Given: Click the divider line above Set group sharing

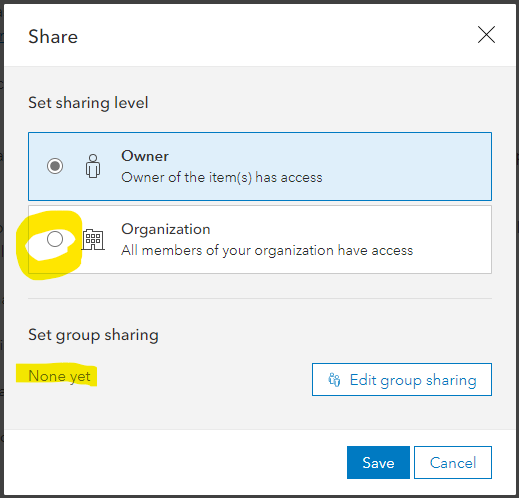Looking at the screenshot, I should [260, 298].
